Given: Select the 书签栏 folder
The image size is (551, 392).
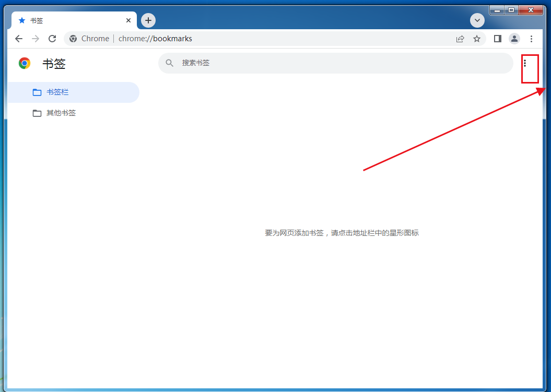Looking at the screenshot, I should (74, 92).
